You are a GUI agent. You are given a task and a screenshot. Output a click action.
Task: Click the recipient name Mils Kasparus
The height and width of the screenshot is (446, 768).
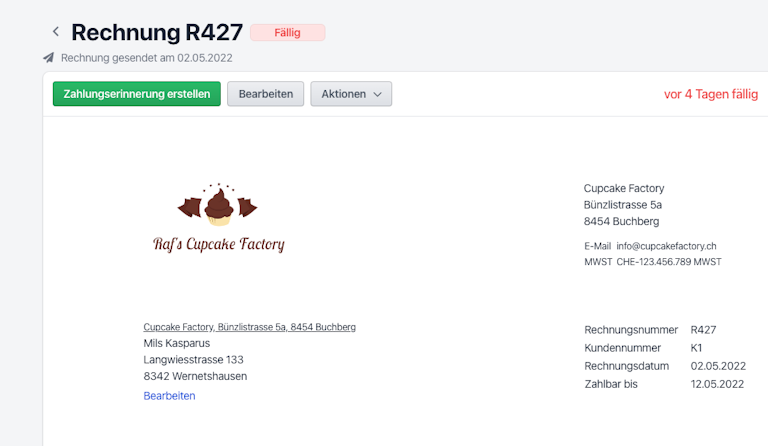pyautogui.click(x=177, y=343)
